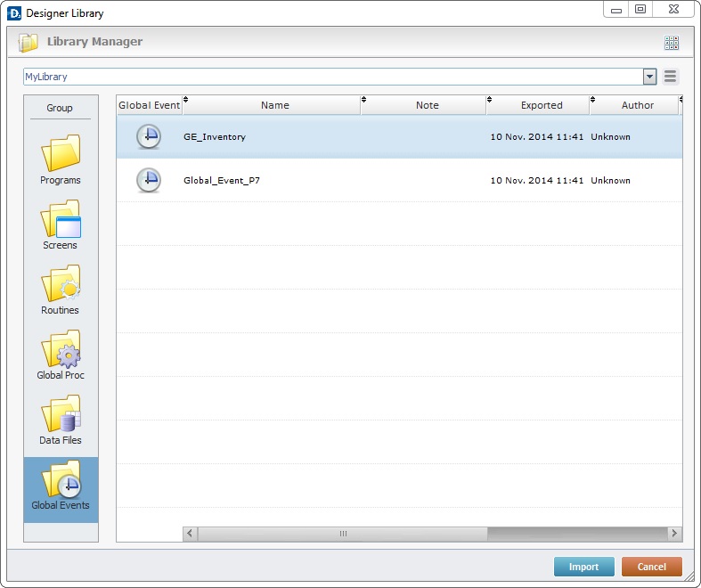
Task: Click the Cancel button
Action: pyautogui.click(x=651, y=567)
